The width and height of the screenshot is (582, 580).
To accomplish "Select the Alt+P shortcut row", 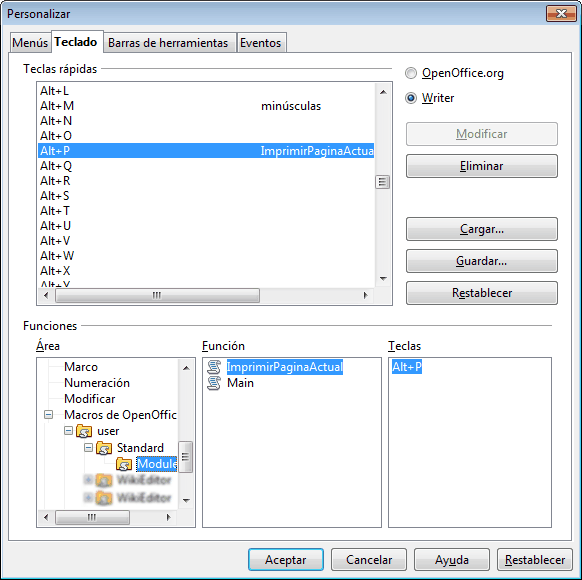I will [206, 151].
